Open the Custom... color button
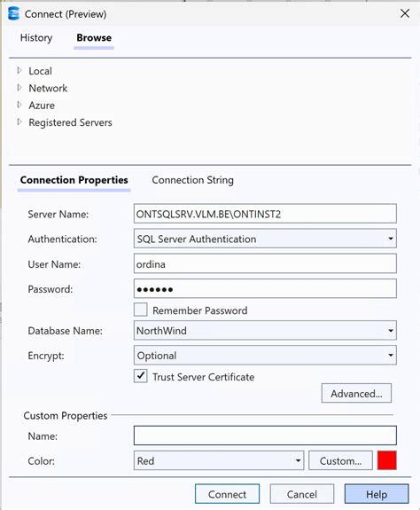This screenshot has width=420, height=510. (x=340, y=460)
